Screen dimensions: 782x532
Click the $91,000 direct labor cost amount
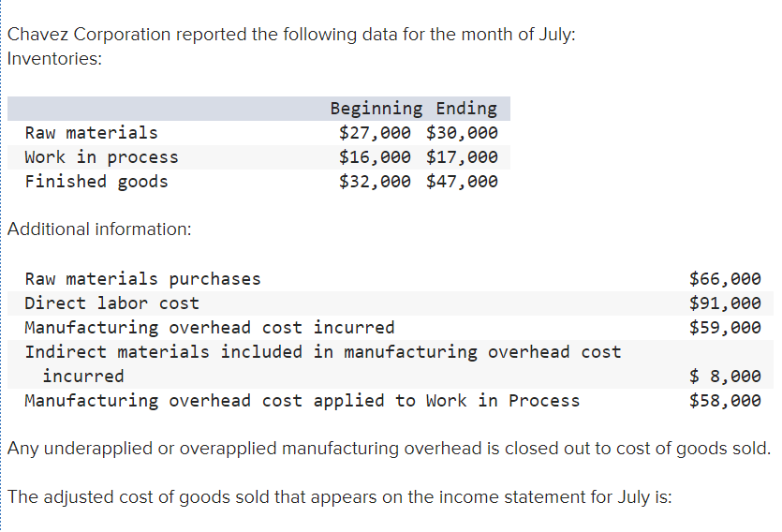click(x=725, y=303)
